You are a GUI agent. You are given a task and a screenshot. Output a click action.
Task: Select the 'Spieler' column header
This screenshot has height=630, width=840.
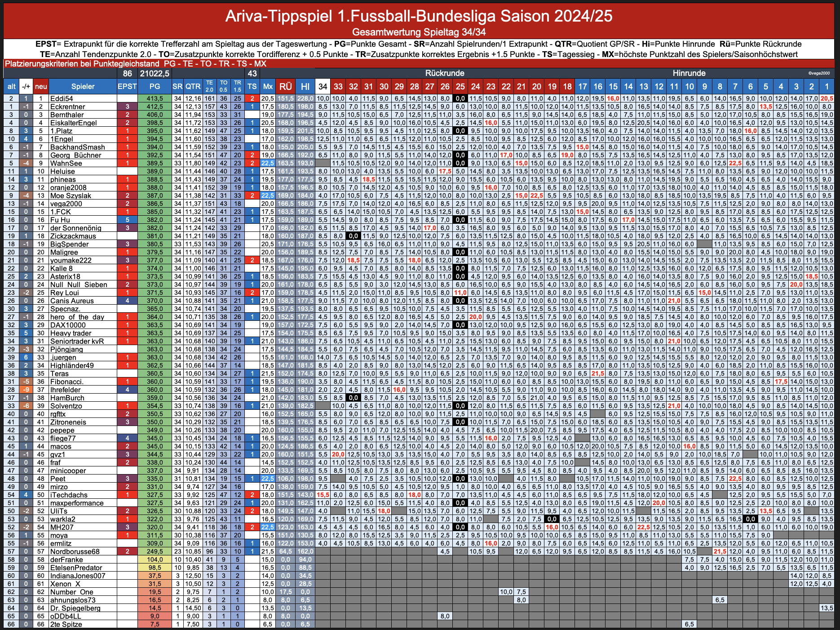pyautogui.click(x=83, y=86)
